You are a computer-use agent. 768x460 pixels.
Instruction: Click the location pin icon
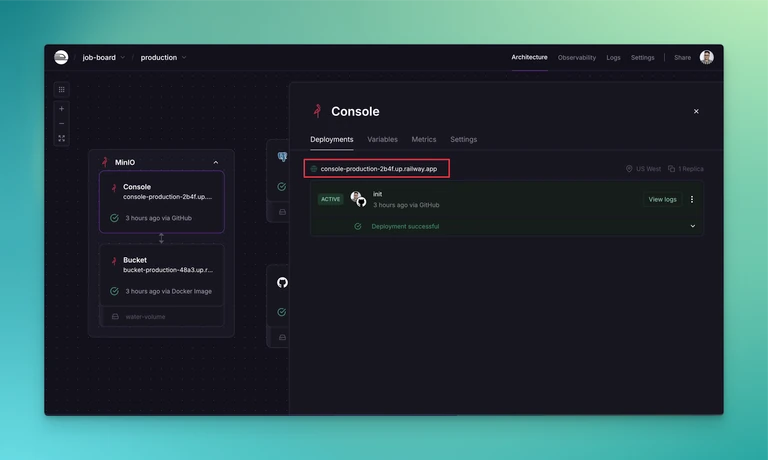(x=629, y=169)
